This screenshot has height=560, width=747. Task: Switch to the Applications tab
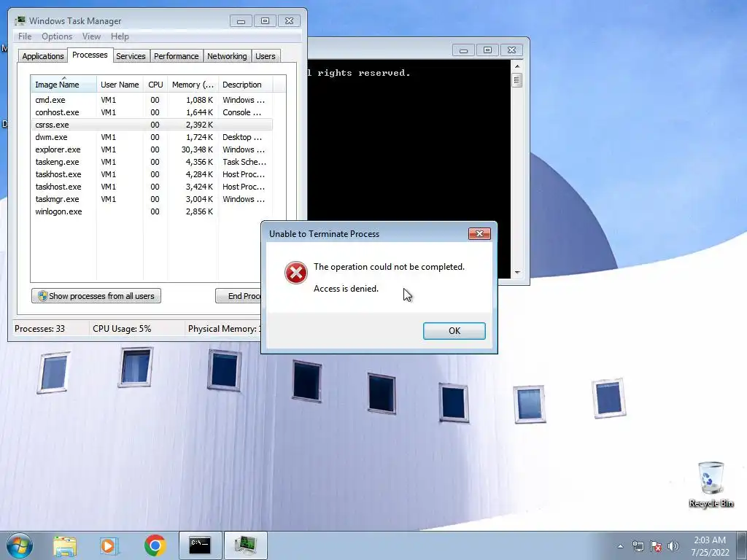coord(43,56)
